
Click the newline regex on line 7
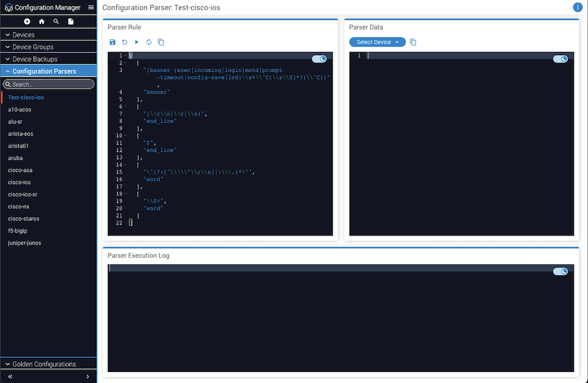click(174, 114)
